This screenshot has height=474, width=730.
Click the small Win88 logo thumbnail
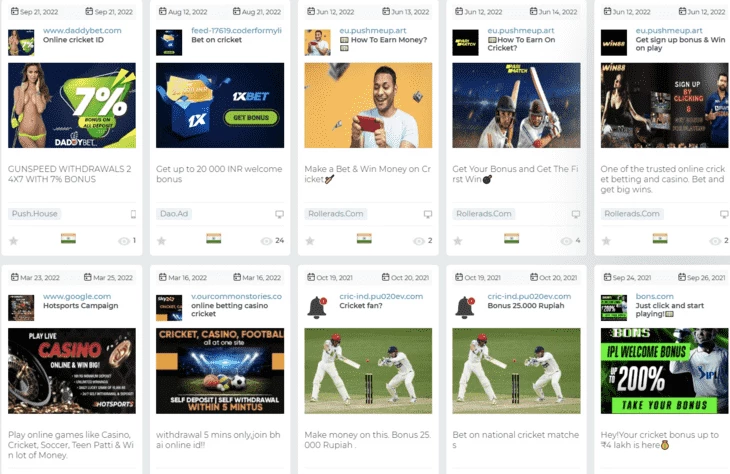click(x=614, y=42)
